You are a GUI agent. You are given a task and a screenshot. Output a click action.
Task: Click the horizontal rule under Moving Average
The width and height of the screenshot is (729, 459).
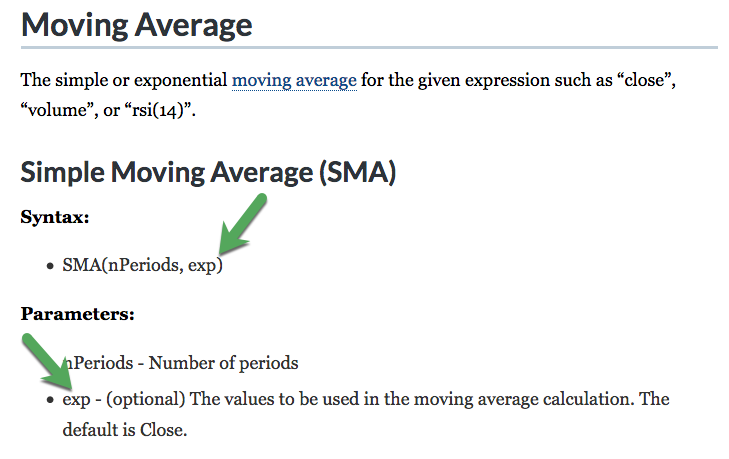click(x=369, y=47)
